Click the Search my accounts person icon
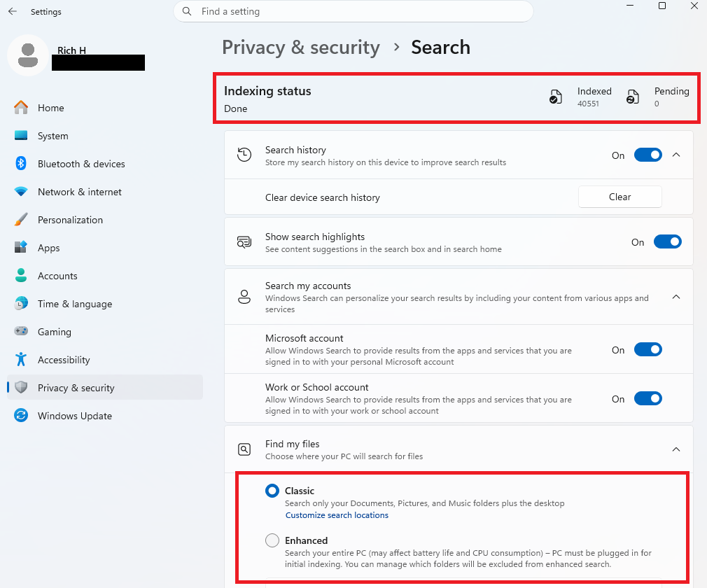 click(x=244, y=297)
